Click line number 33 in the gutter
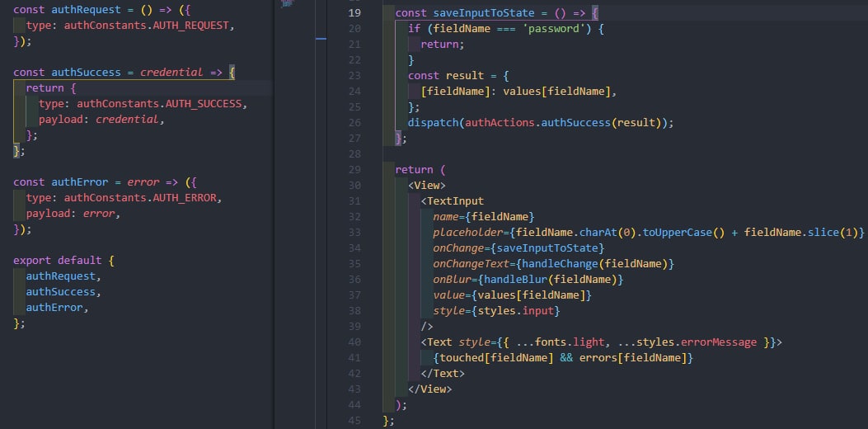The height and width of the screenshot is (429, 868). 354,232
